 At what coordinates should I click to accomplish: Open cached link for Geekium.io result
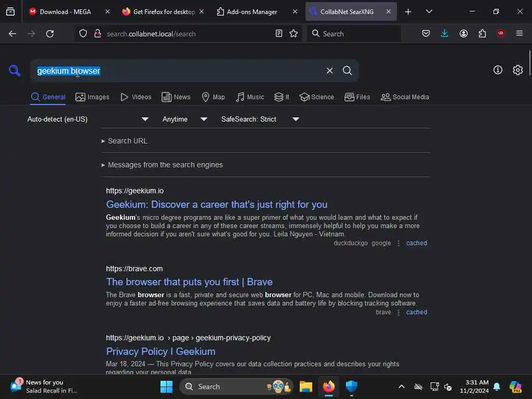(417, 243)
